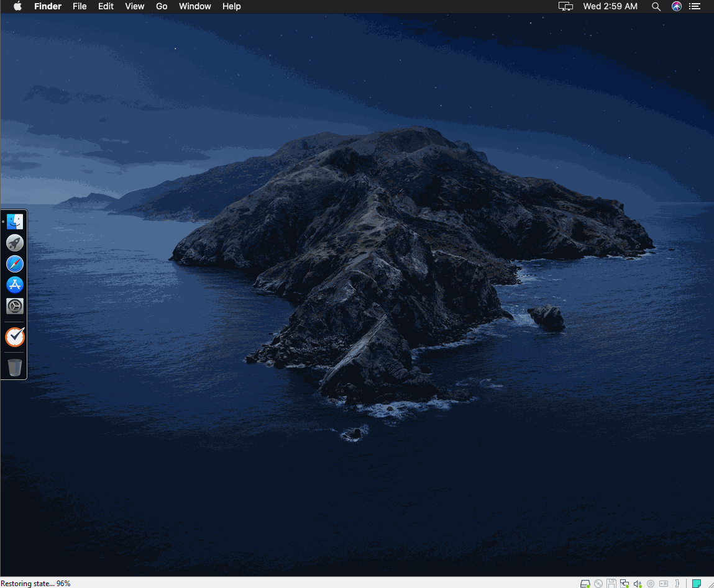Open Finder from the Dock

(x=14, y=221)
